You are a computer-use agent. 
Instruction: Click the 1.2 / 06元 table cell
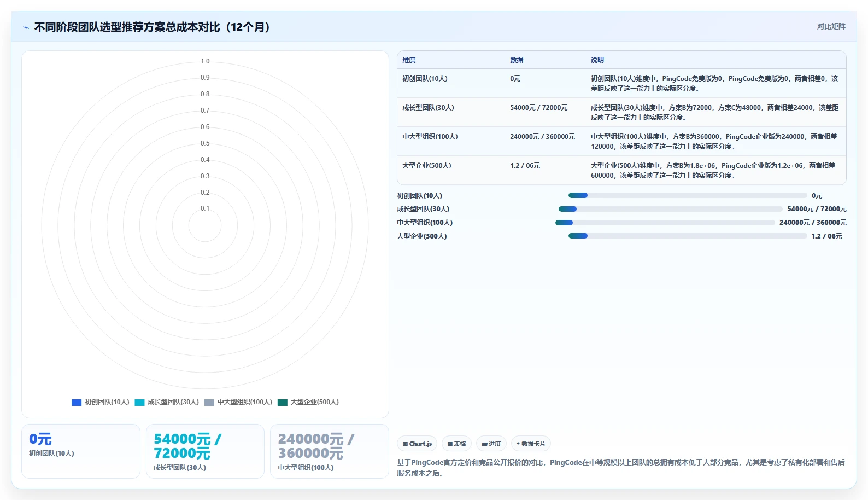pyautogui.click(x=525, y=166)
